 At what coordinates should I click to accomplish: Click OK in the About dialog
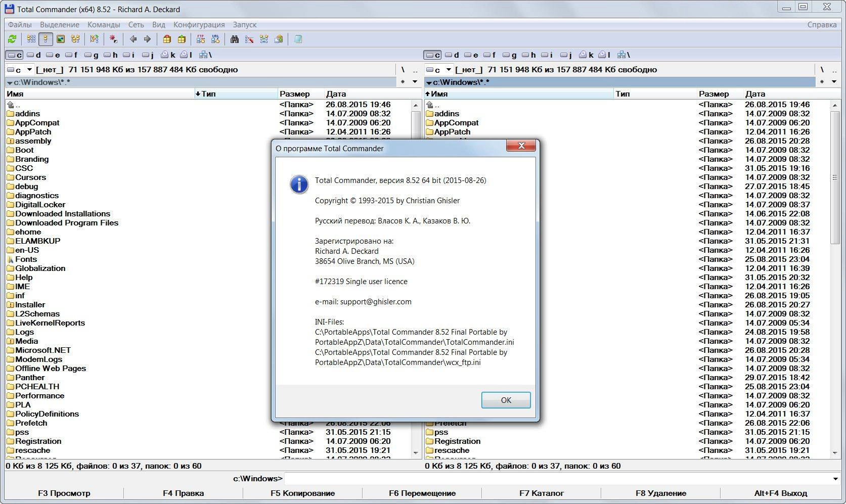[x=506, y=400]
